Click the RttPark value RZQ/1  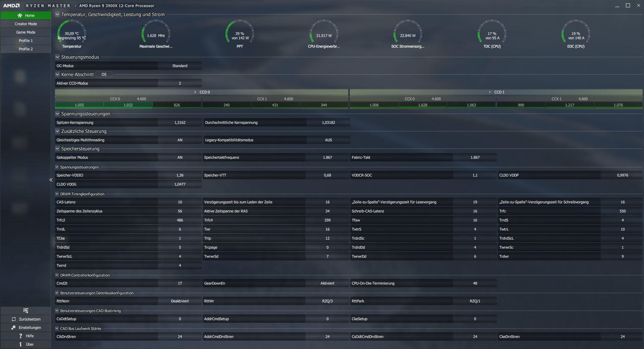[x=475, y=301]
